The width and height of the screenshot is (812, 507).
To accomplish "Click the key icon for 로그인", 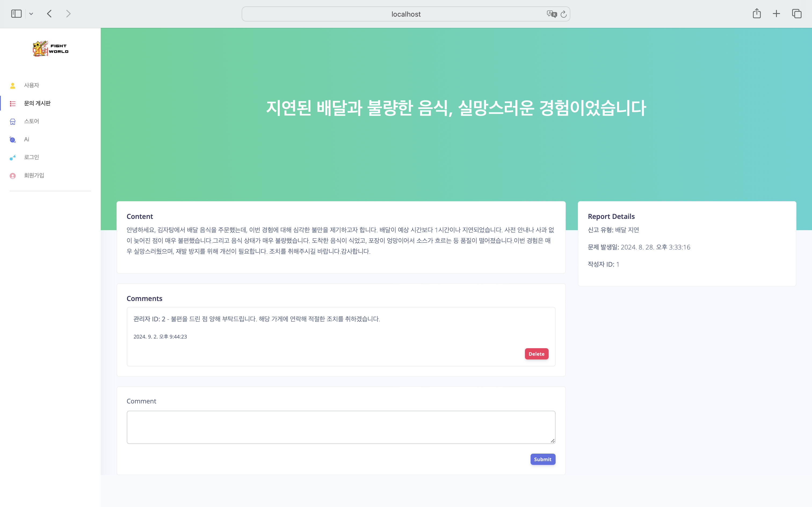I will (13, 157).
